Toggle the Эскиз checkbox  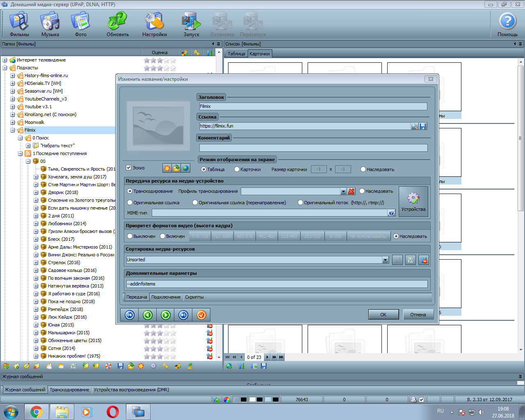(x=129, y=168)
